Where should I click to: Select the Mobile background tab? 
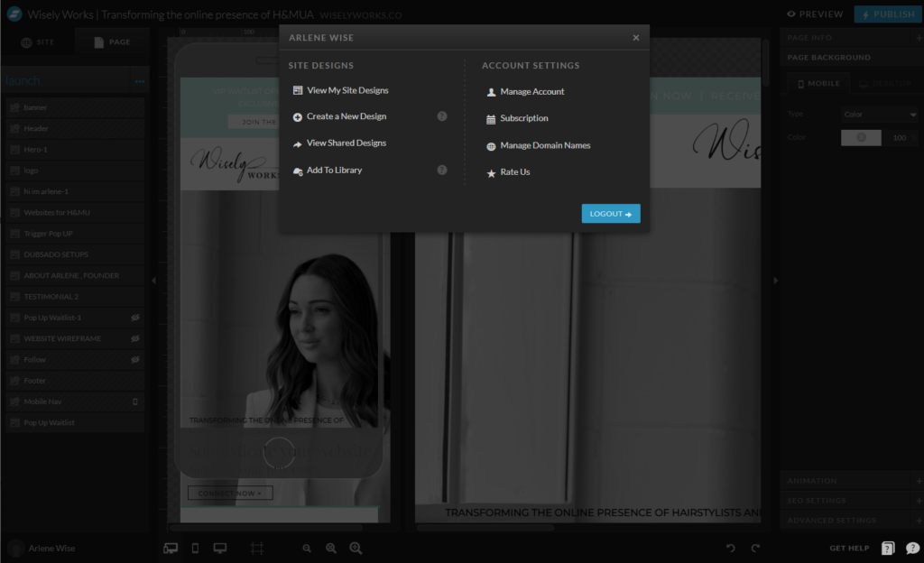click(x=818, y=84)
